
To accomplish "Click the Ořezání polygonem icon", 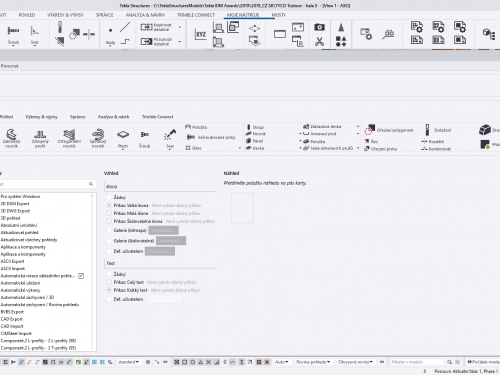I will pyautogui.click(x=370, y=130).
